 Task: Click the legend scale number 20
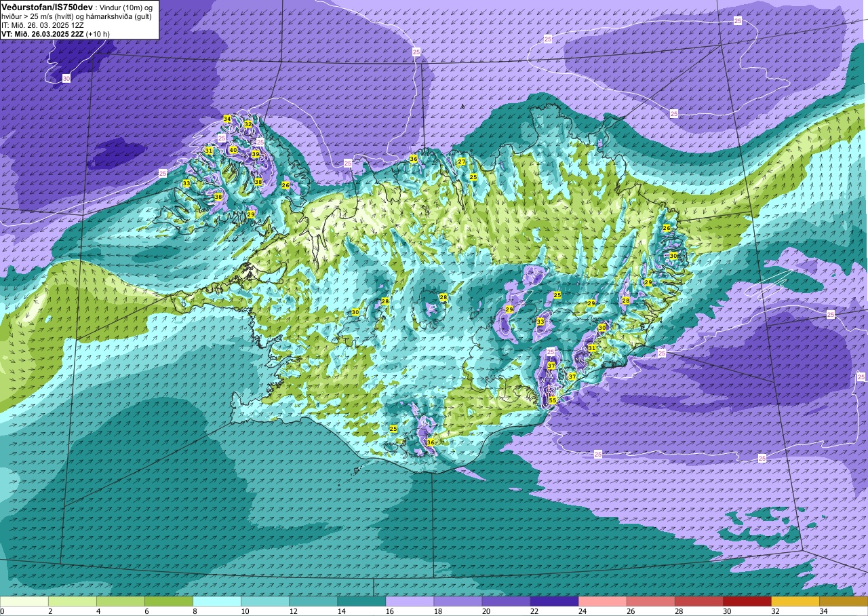pyautogui.click(x=486, y=611)
